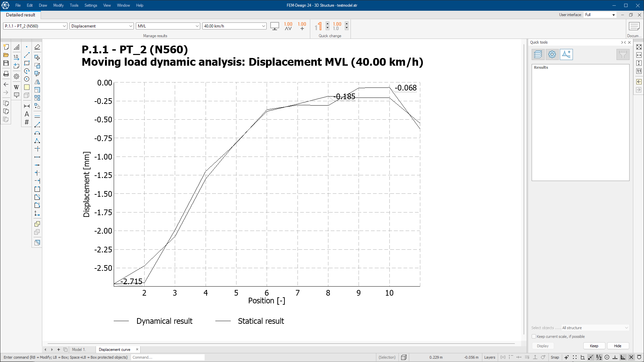Click the filter funnel icon in Quick tools

click(x=623, y=54)
